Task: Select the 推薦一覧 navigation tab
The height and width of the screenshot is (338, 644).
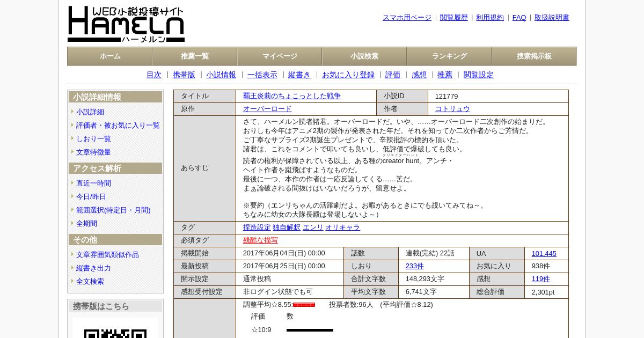Action: point(195,56)
